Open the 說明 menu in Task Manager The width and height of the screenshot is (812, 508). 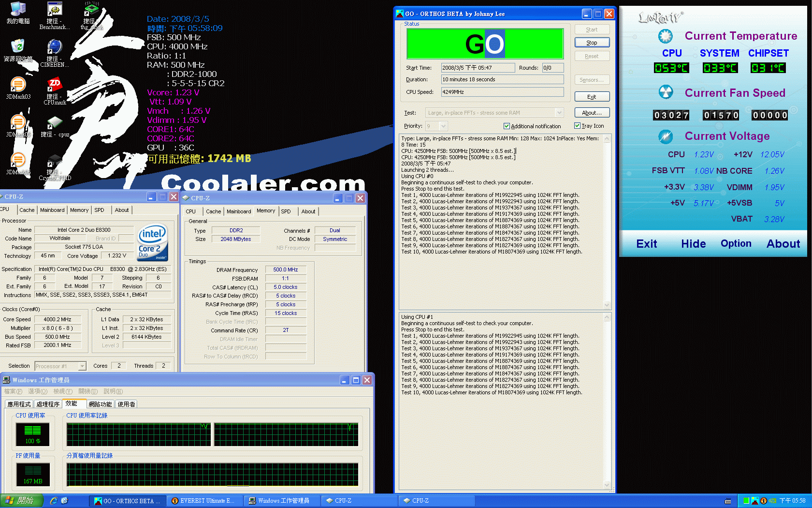point(113,391)
